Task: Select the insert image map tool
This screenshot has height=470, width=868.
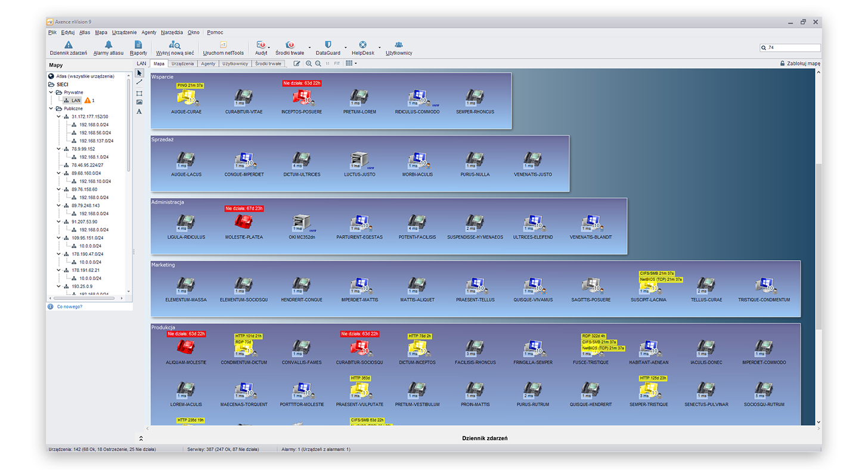Action: pyautogui.click(x=139, y=102)
